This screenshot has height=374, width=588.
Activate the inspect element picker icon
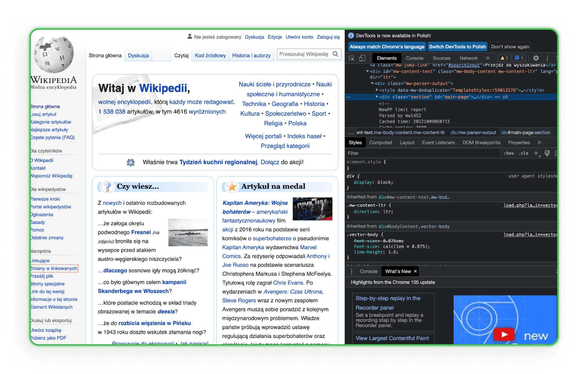coord(351,58)
